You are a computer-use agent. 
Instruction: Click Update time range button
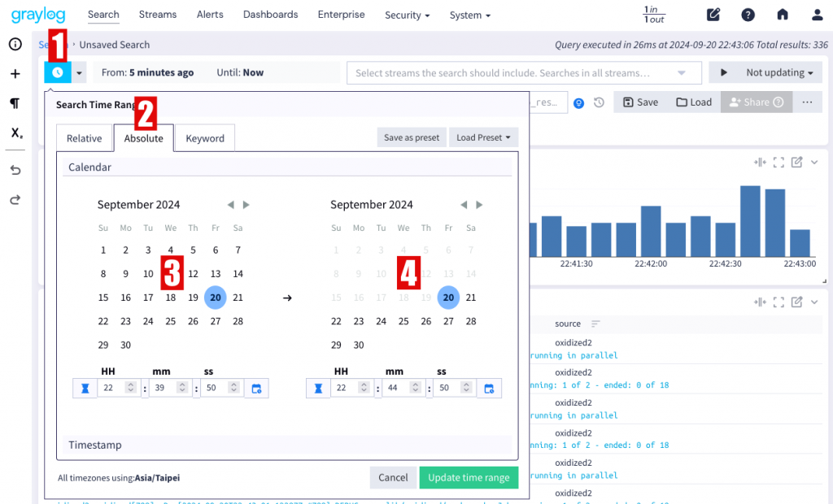pyautogui.click(x=469, y=477)
